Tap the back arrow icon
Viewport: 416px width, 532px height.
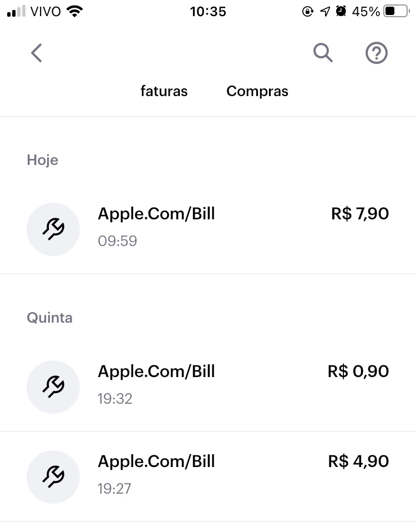coord(37,53)
